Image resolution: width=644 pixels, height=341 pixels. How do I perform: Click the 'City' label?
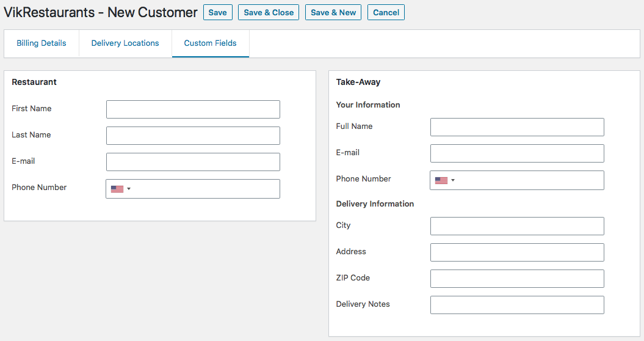[343, 226]
